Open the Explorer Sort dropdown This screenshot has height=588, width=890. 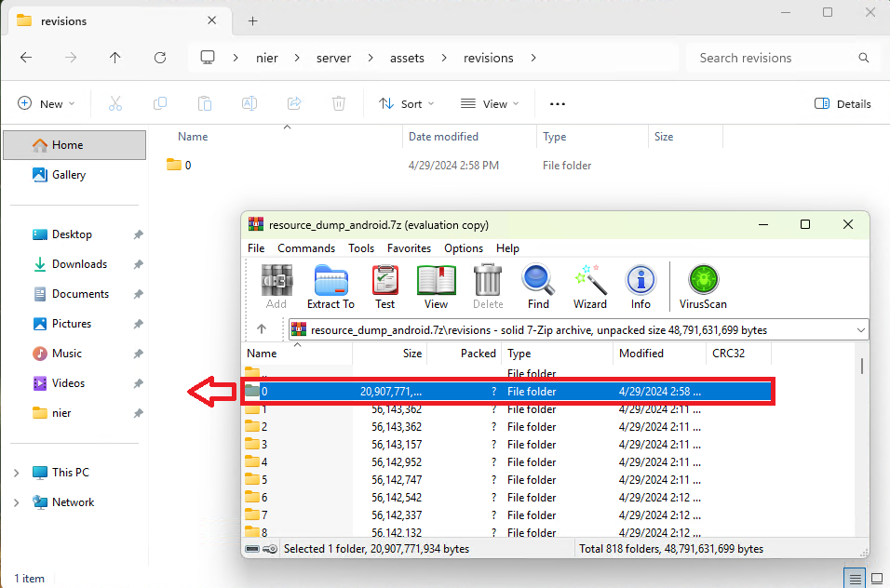[x=407, y=104]
